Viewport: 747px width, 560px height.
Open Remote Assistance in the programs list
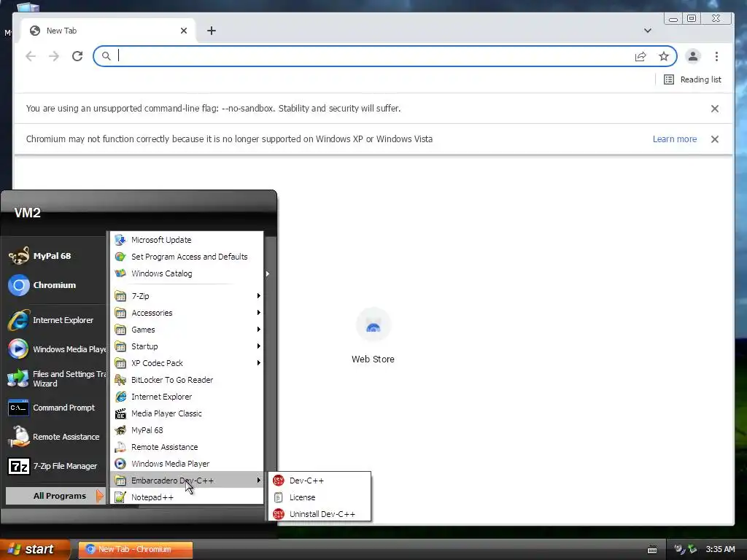[x=187, y=447]
